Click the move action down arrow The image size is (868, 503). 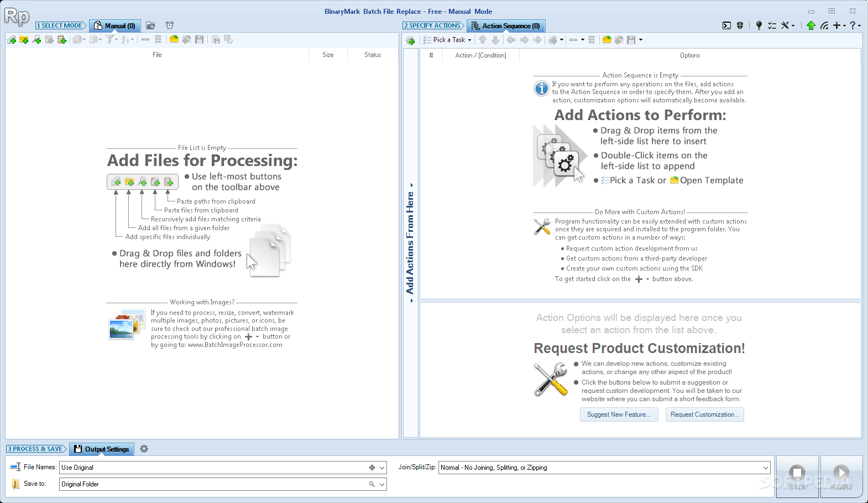point(495,40)
